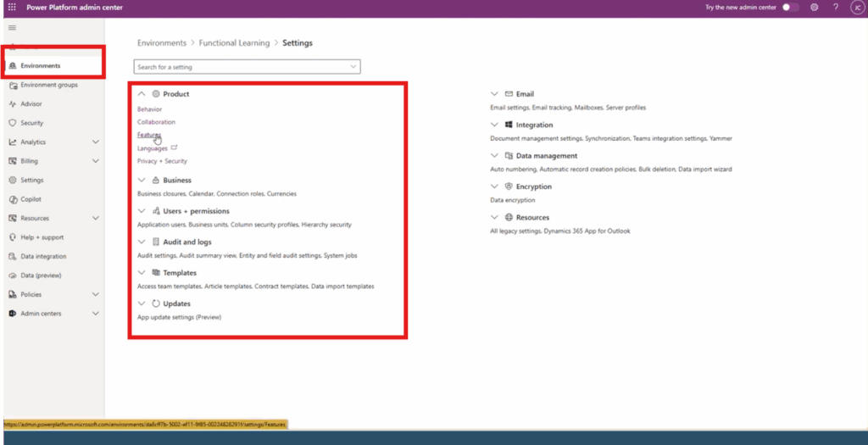Click the Data integration sidebar icon
The image size is (868, 445).
click(x=13, y=256)
